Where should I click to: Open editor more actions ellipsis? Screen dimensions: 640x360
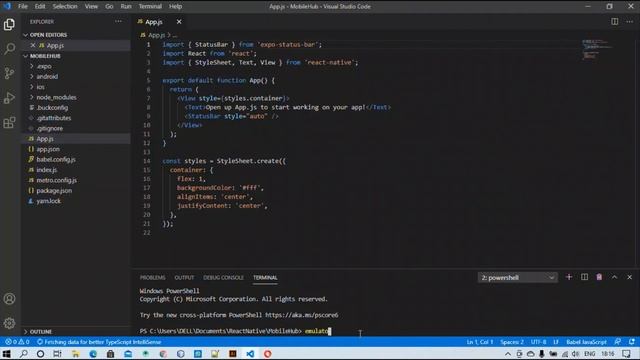629,22
